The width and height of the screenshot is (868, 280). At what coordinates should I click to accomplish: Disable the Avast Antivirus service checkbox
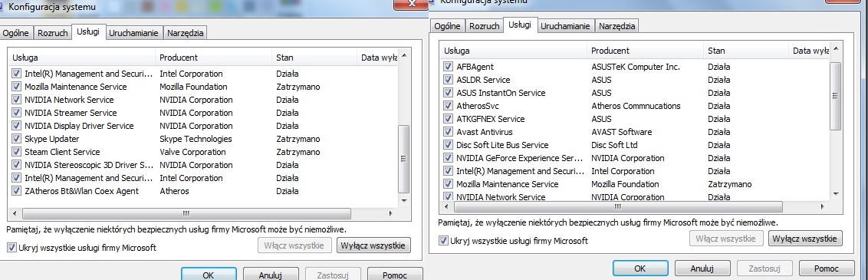coord(448,132)
